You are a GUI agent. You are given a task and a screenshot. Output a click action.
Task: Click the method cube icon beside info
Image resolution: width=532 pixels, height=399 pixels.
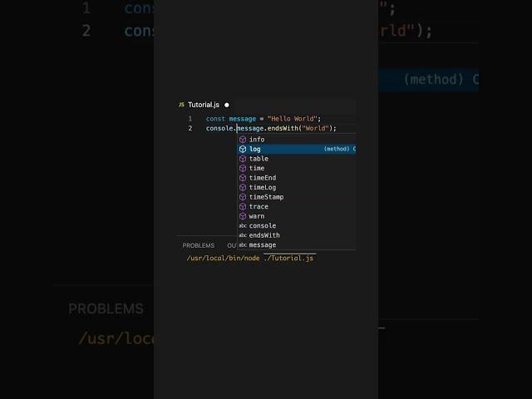pyautogui.click(x=243, y=140)
